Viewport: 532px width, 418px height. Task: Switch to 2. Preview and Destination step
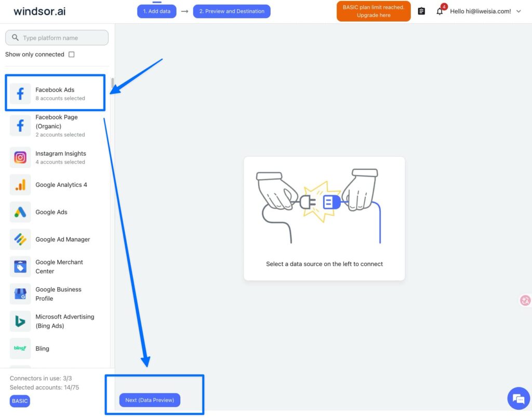[x=232, y=11]
